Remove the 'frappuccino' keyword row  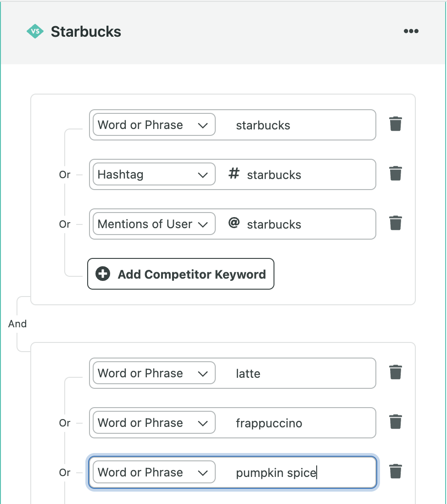(396, 422)
